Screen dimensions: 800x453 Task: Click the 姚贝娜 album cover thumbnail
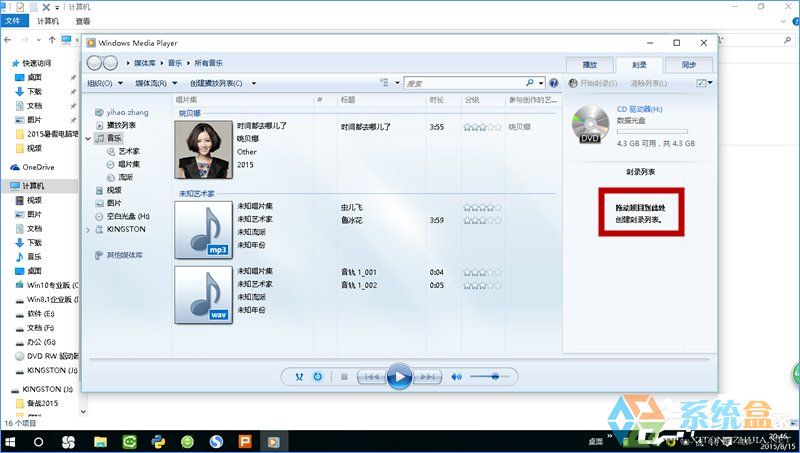[204, 150]
